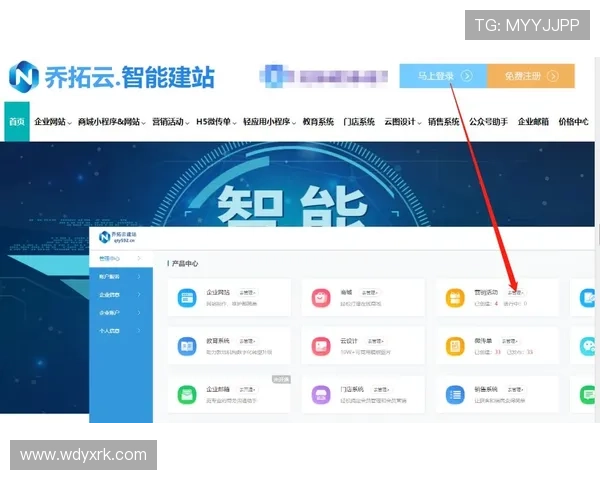Click the 商城 card title text
Viewport: 600px width, 480px height.
(346, 292)
